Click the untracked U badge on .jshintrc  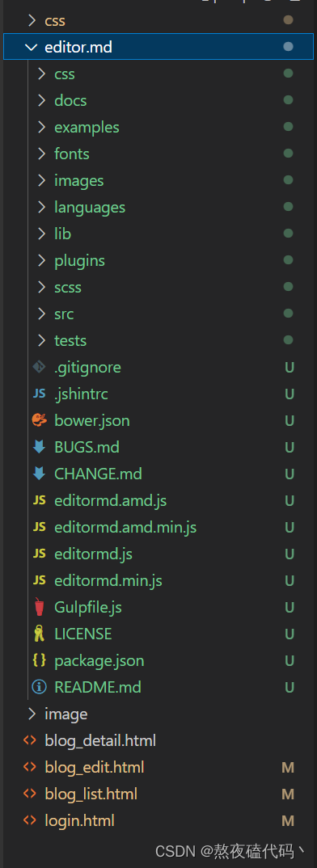point(289,394)
